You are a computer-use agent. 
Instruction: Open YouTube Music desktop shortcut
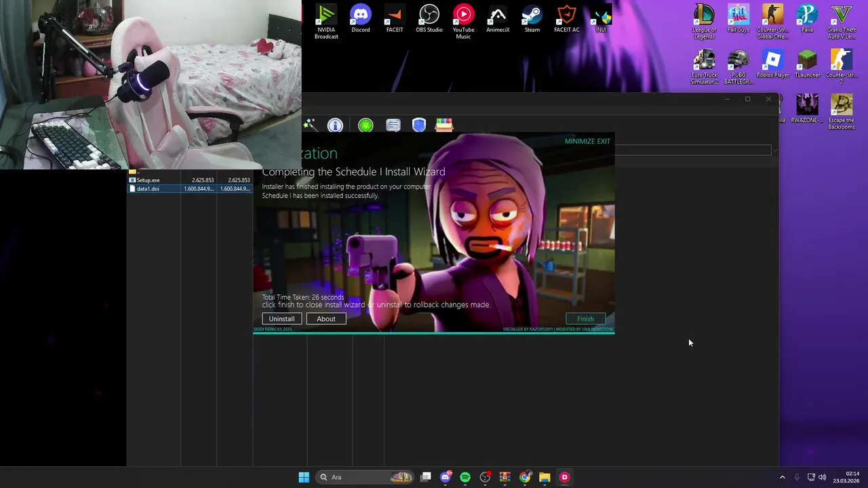pos(463,22)
